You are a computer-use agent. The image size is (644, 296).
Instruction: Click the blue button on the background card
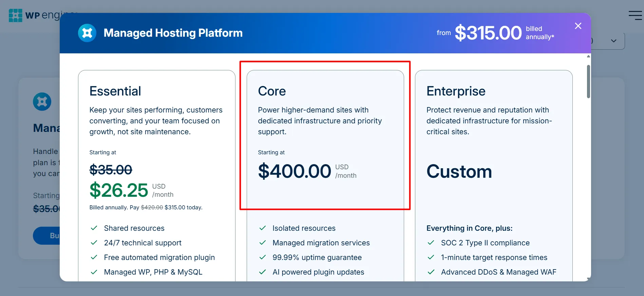46,236
